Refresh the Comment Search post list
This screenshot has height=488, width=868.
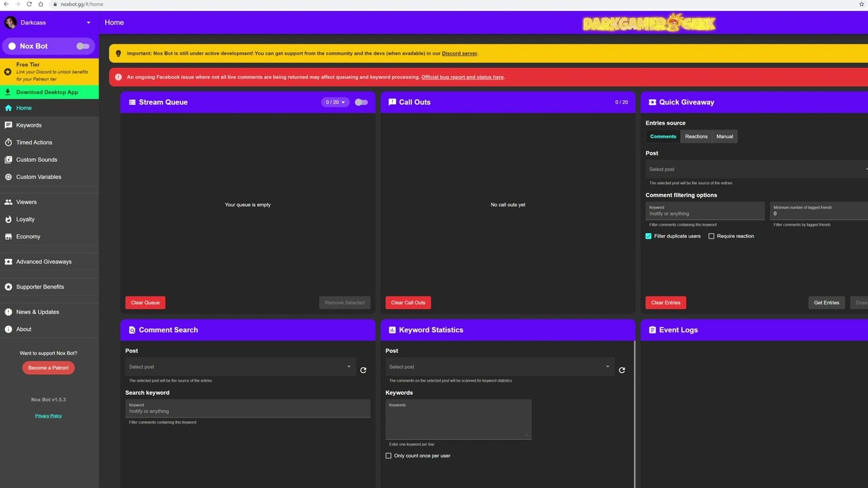click(x=363, y=370)
